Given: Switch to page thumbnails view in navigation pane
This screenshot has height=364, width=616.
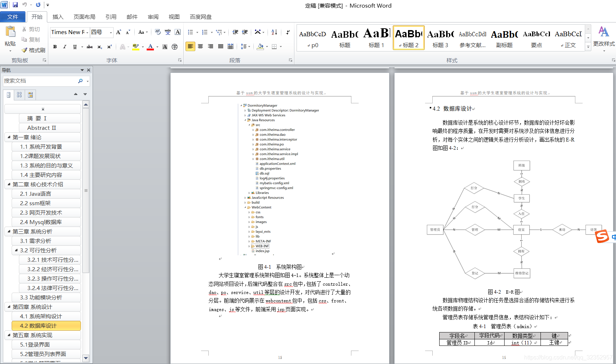Looking at the screenshot, I should tap(19, 95).
